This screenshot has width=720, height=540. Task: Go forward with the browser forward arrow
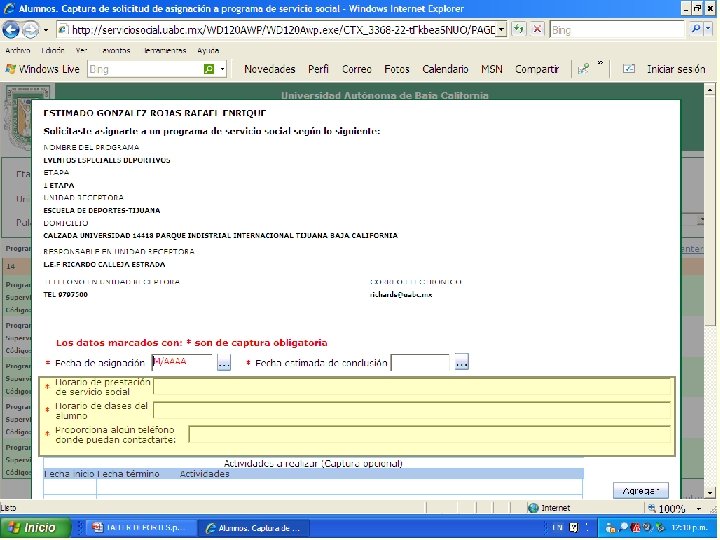[x=30, y=30]
